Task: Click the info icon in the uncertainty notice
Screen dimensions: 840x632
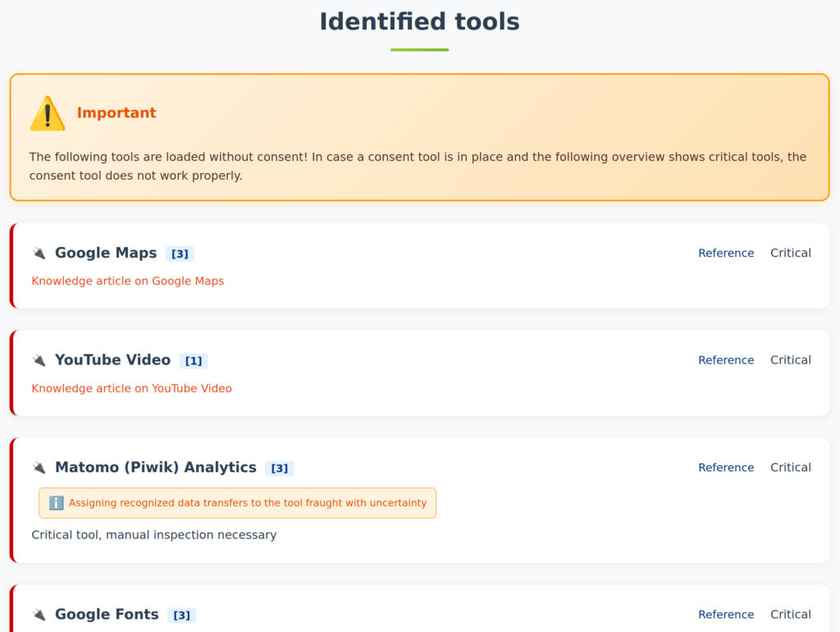Action: pos(56,503)
